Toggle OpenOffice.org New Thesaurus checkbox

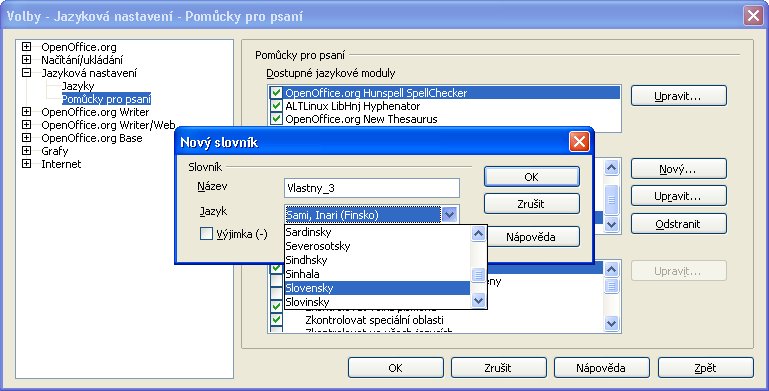[276, 119]
